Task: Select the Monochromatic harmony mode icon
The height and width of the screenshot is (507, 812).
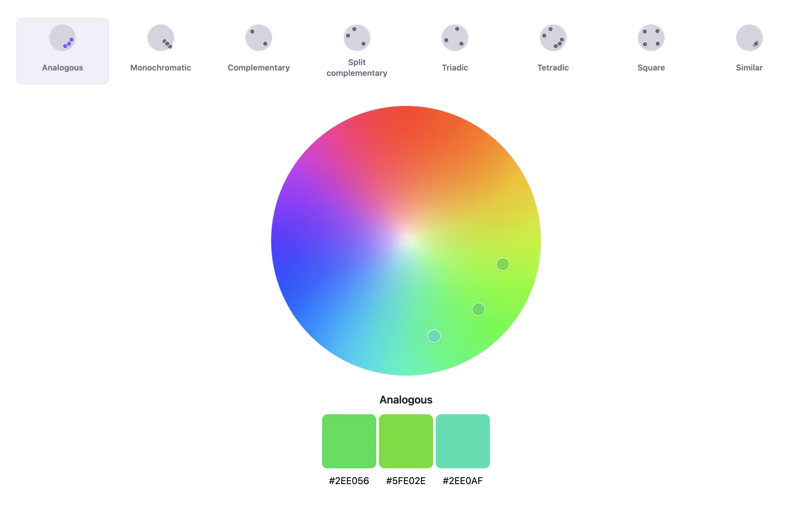Action: coord(160,38)
